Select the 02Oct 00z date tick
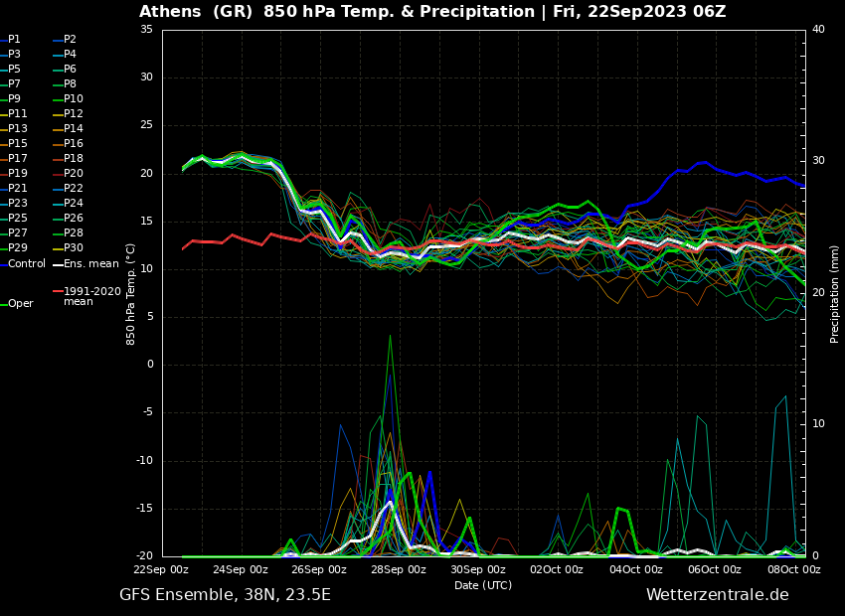 557,570
